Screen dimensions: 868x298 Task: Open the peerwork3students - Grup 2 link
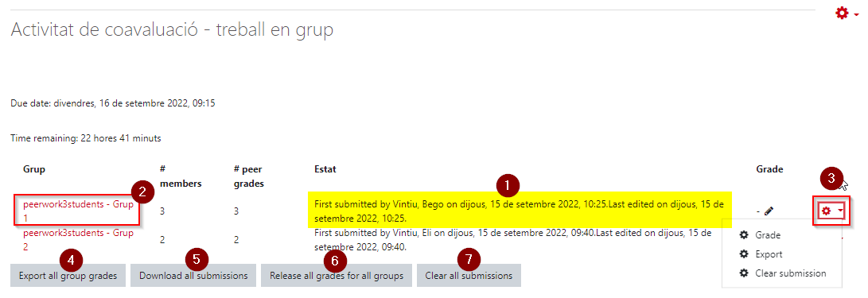(x=79, y=239)
